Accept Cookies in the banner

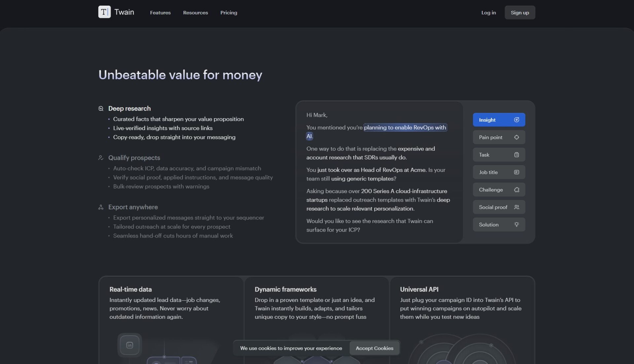coord(374,348)
